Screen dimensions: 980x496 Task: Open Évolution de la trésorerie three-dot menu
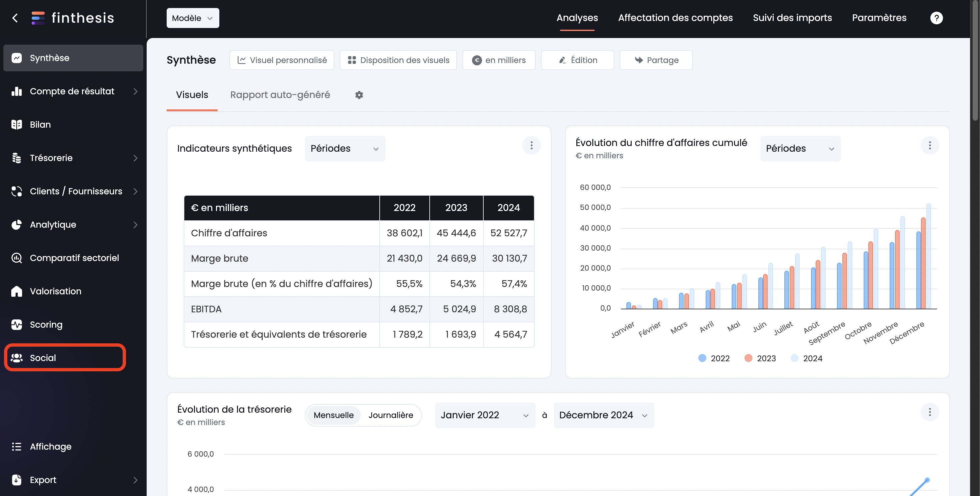tap(929, 412)
